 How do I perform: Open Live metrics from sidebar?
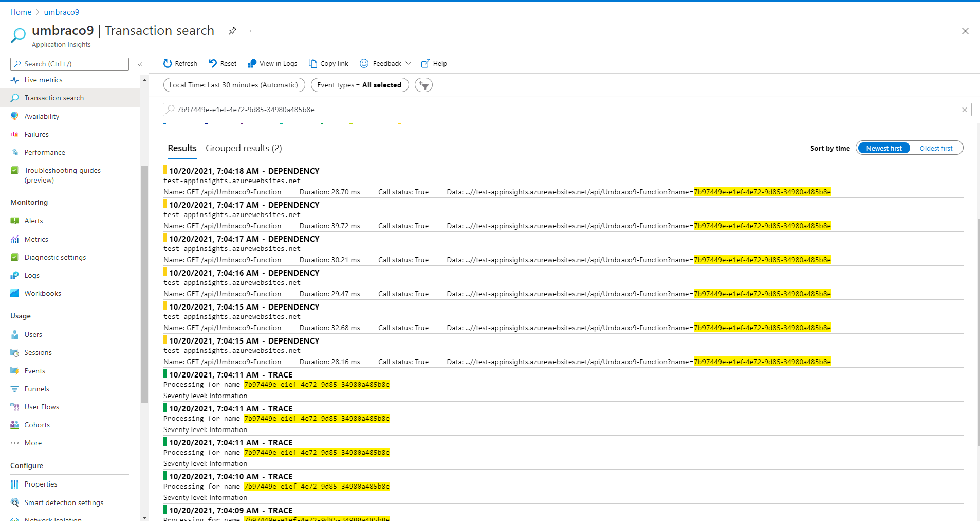click(43, 80)
